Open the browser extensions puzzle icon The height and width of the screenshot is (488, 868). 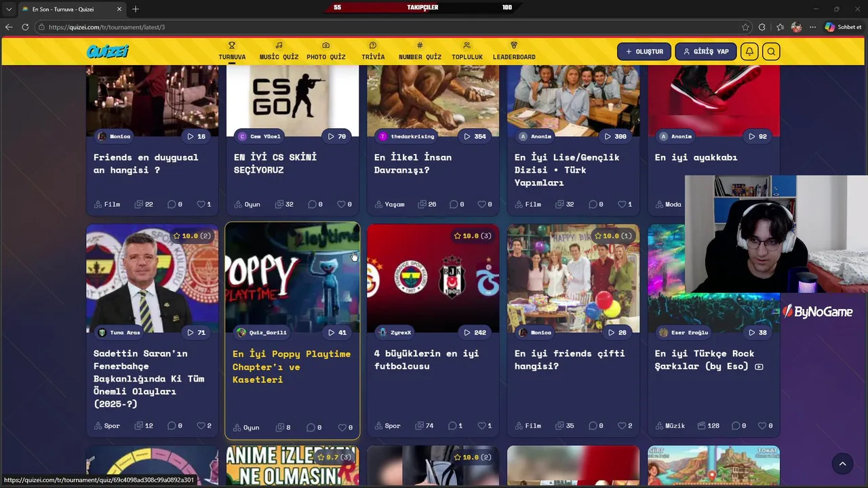[762, 27]
